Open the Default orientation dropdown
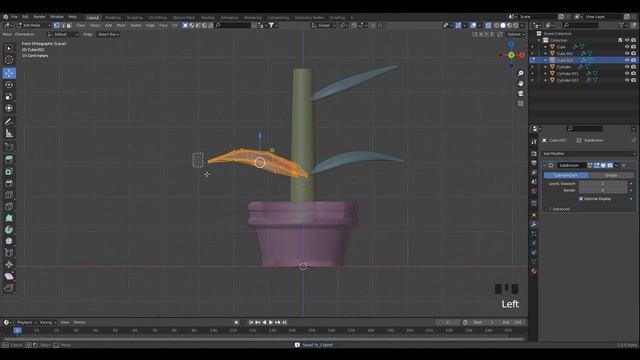 tap(63, 34)
